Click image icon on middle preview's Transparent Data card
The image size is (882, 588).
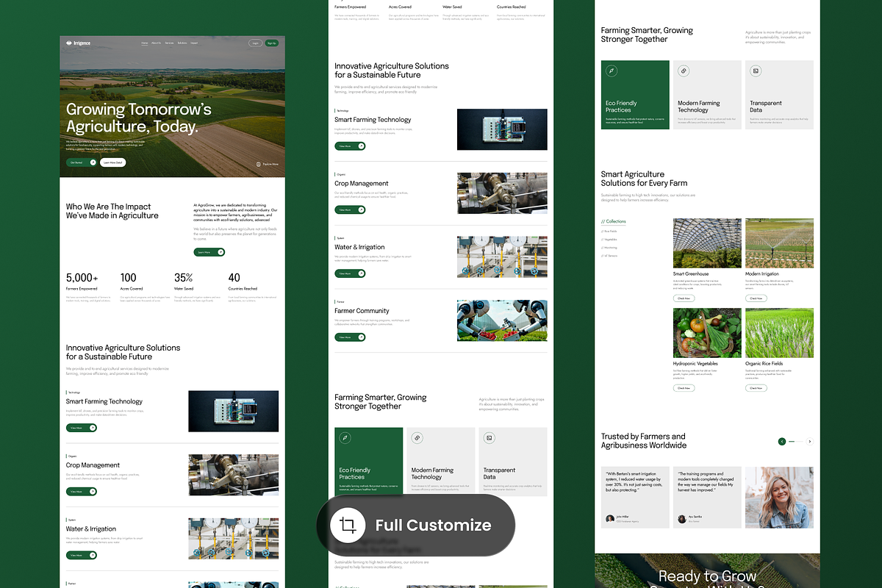click(x=490, y=438)
